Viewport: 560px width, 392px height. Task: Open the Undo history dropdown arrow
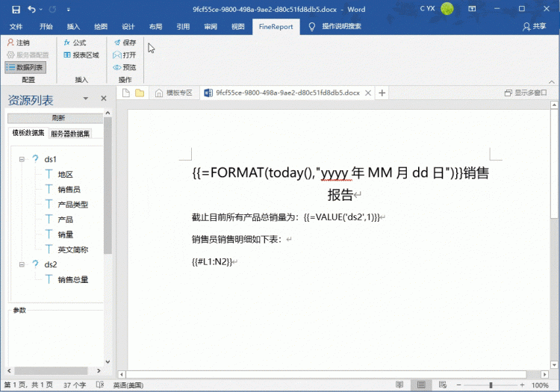point(41,10)
